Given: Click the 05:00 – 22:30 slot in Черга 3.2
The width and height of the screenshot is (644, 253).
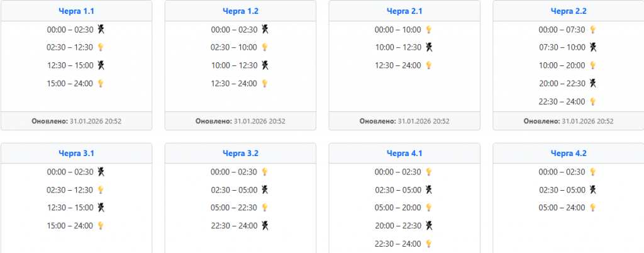Looking at the screenshot, I should pyautogui.click(x=234, y=208).
